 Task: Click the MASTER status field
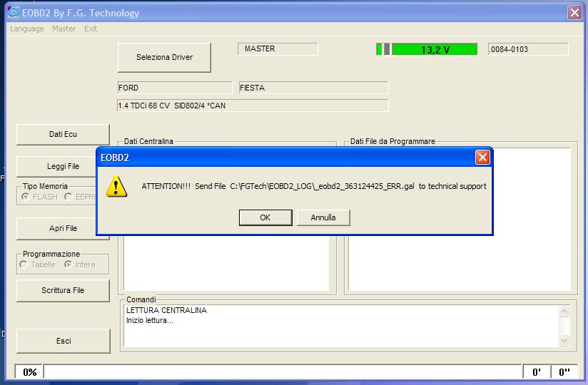point(278,48)
